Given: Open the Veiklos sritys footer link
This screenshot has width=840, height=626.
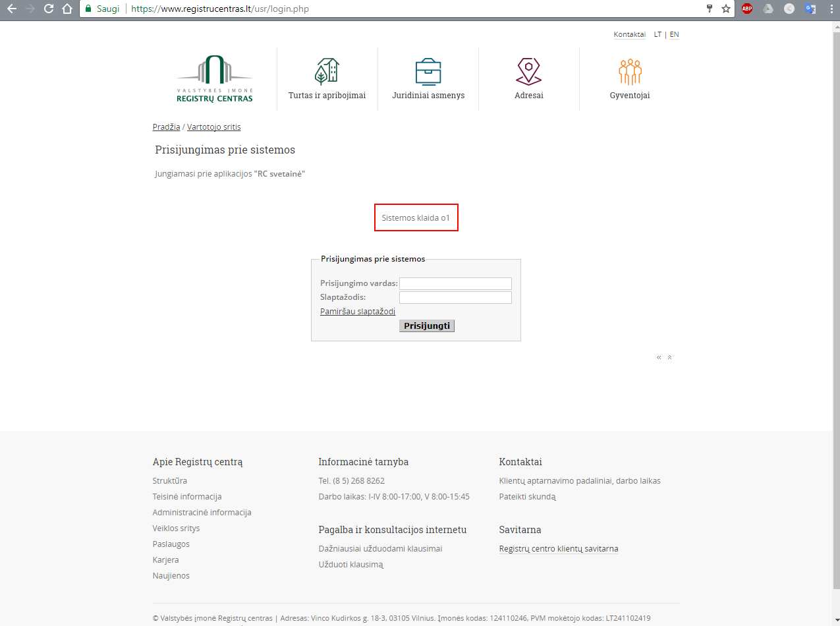Looking at the screenshot, I should (176, 528).
